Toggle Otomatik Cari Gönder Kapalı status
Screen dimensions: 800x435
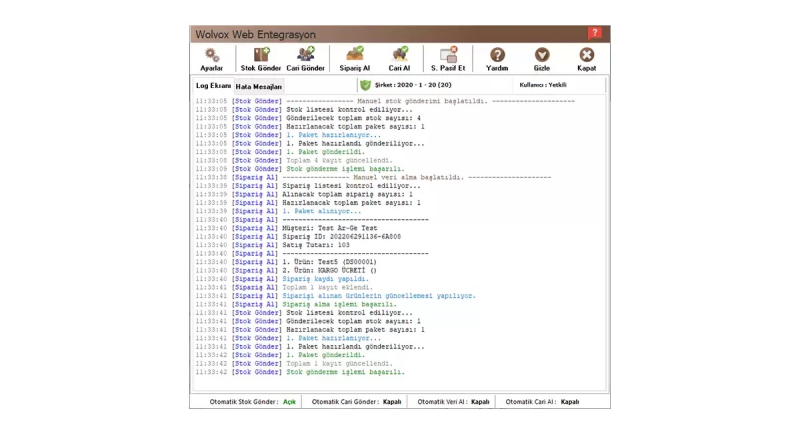point(392,402)
